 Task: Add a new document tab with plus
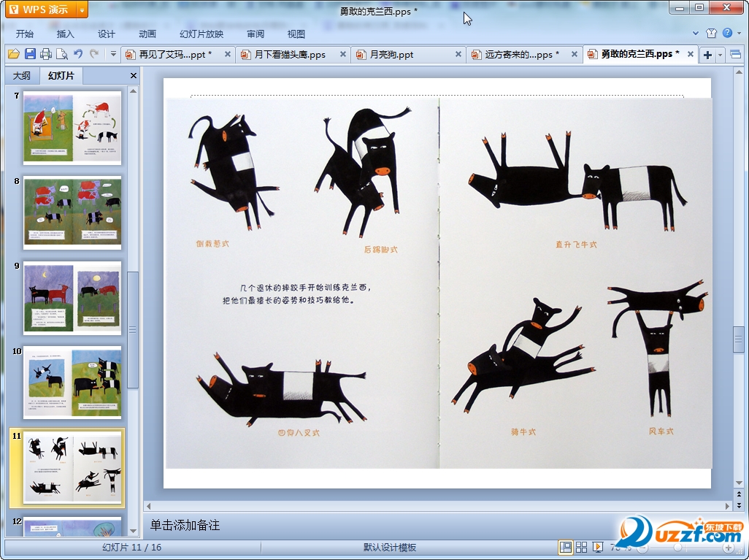(x=707, y=55)
